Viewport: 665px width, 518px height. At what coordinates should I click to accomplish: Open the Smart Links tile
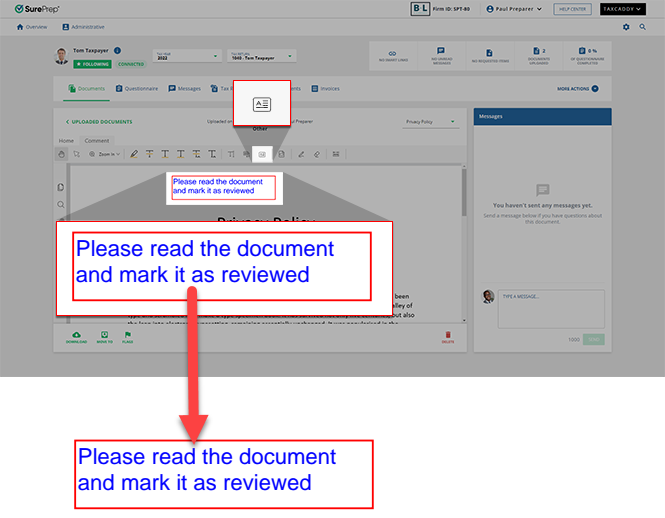(x=393, y=56)
